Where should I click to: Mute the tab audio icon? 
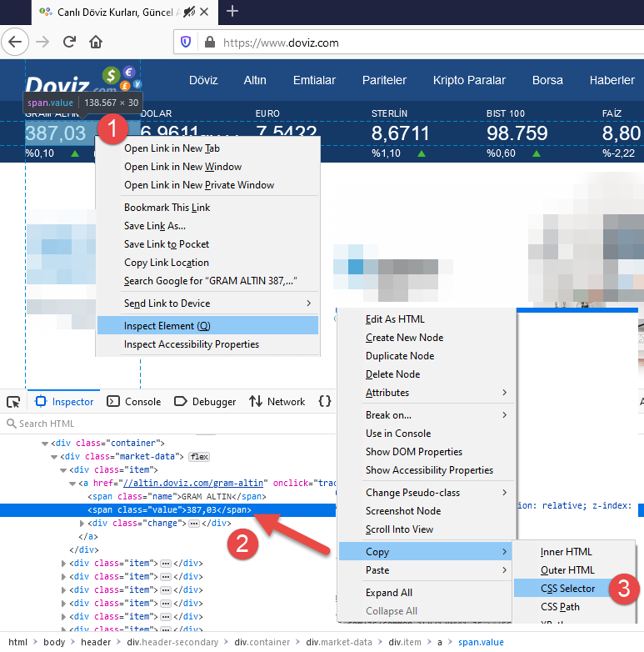click(x=189, y=12)
